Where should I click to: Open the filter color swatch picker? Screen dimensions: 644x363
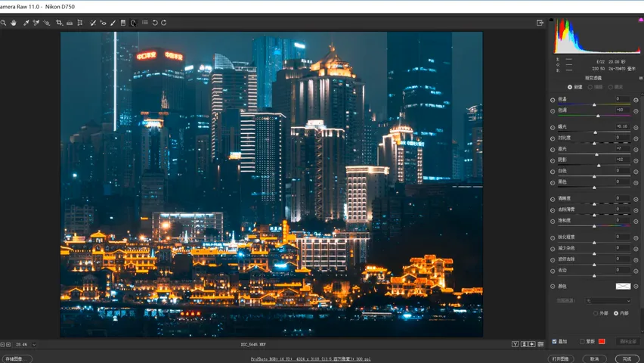623,286
